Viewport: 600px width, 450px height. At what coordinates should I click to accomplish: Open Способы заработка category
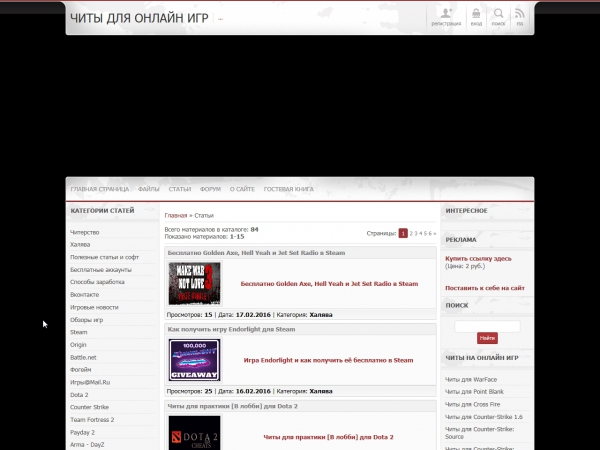point(97,282)
